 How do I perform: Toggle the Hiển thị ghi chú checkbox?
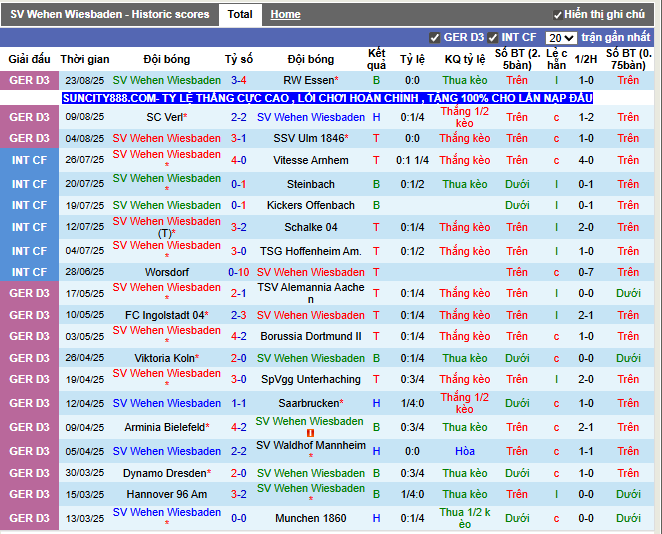pyautogui.click(x=557, y=15)
